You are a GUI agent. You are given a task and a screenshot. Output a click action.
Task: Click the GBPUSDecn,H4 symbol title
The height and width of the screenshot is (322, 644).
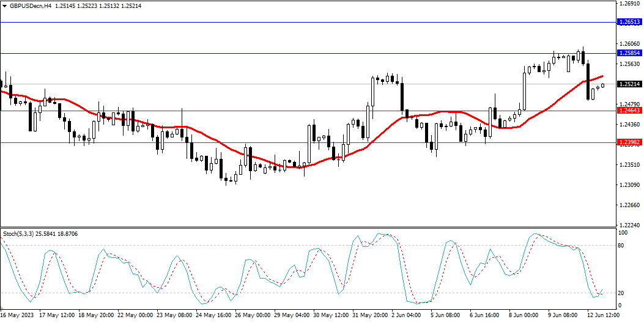30,6
